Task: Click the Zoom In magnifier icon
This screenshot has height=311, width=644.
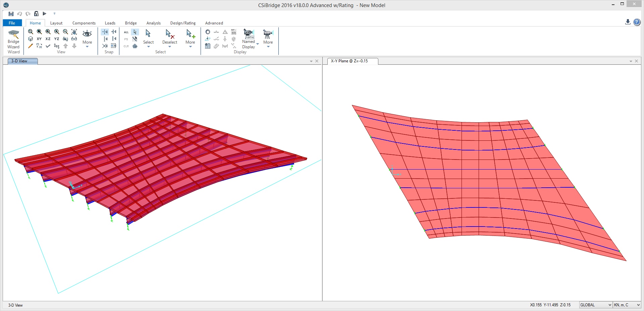Action: (57, 32)
